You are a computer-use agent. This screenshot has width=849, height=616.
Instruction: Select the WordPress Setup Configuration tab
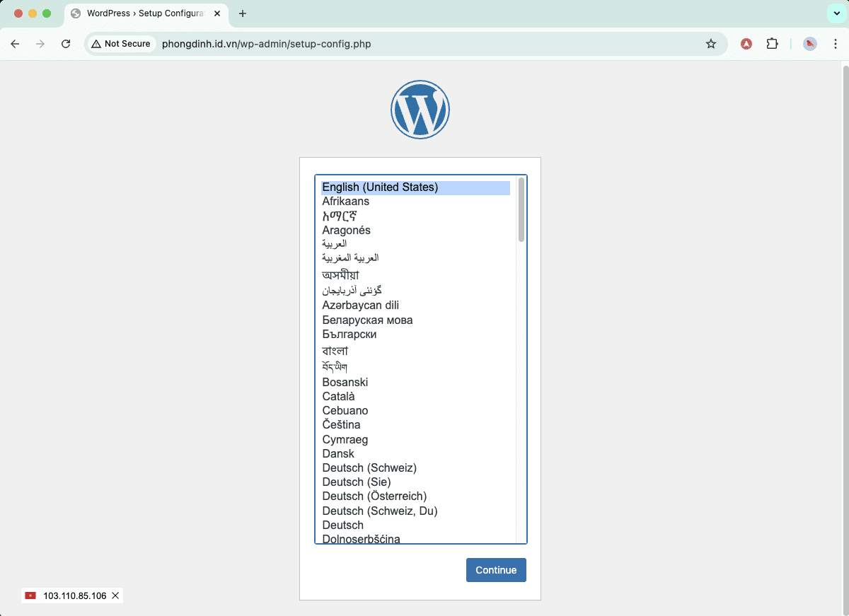[x=146, y=13]
